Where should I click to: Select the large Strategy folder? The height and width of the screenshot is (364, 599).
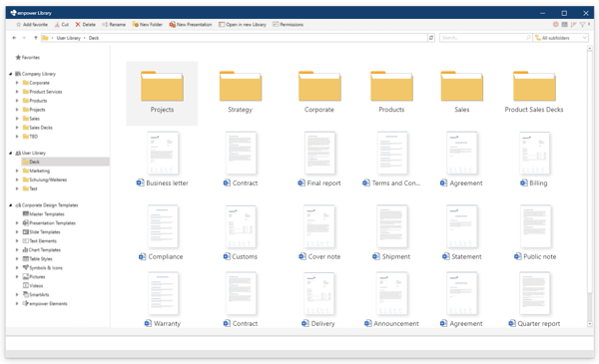[x=241, y=92]
